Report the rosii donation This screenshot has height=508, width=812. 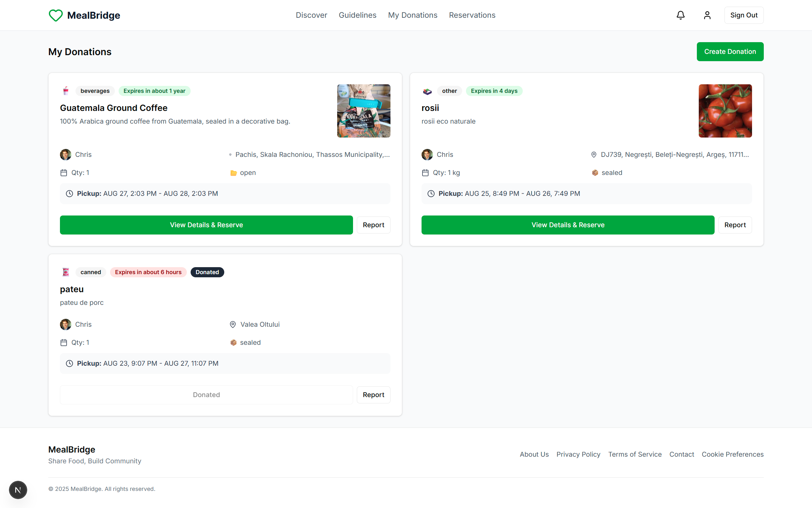(x=735, y=225)
